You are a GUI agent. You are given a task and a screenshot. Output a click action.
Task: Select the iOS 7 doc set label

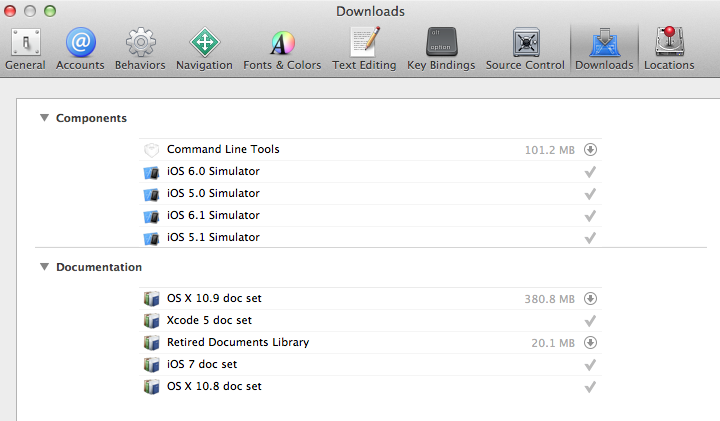pyautogui.click(x=202, y=365)
